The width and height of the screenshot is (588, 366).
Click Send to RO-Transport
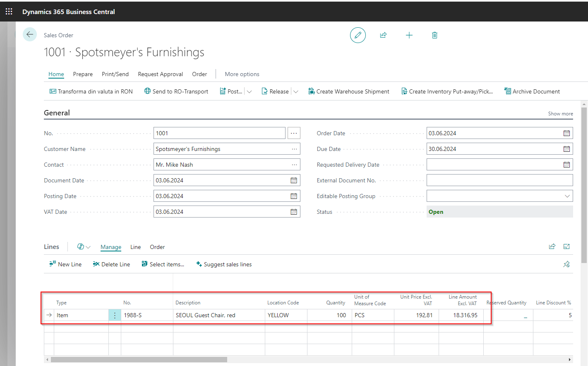click(176, 91)
